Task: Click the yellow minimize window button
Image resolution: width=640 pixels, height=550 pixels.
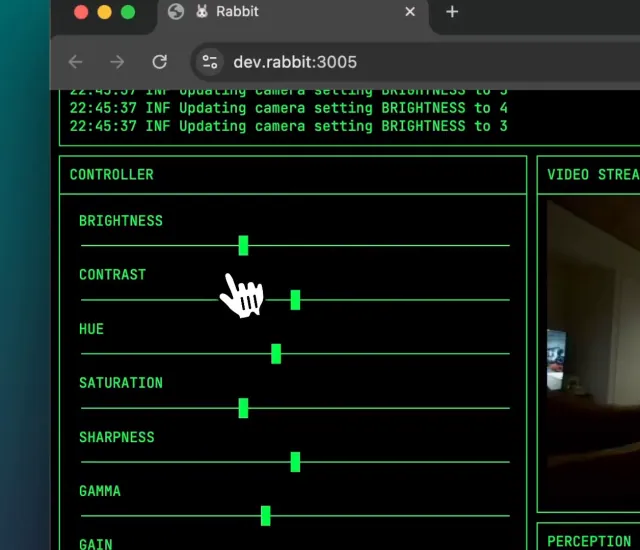Action: coord(104,12)
